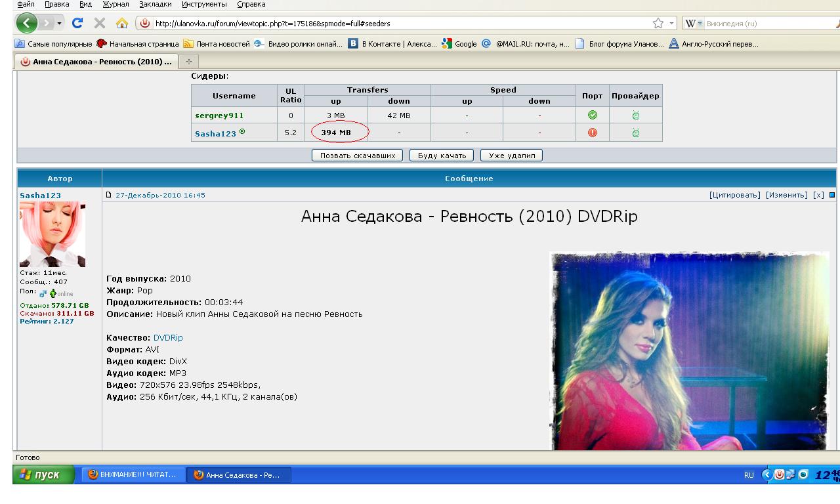Open the Инструменты menu
Screen dimensions: 840x504
click(x=204, y=4)
